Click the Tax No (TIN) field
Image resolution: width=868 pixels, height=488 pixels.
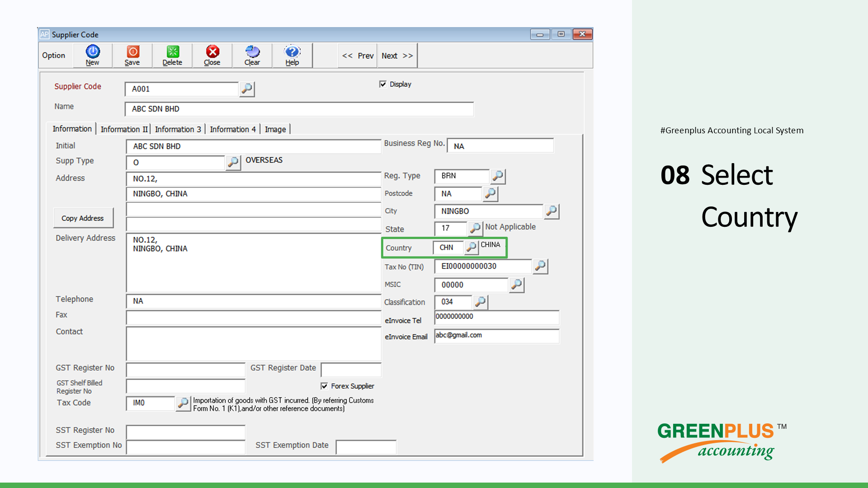coord(483,266)
